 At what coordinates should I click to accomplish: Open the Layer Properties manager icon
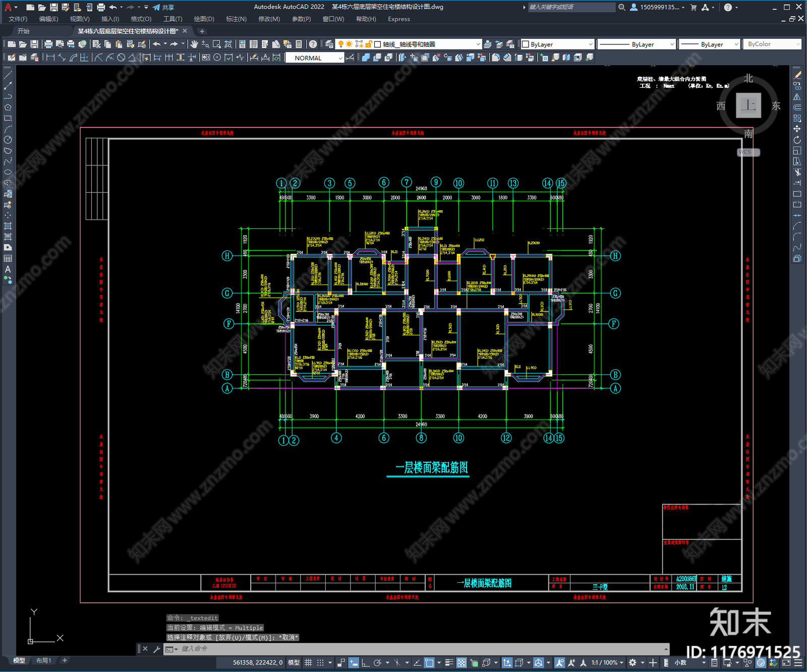(329, 44)
